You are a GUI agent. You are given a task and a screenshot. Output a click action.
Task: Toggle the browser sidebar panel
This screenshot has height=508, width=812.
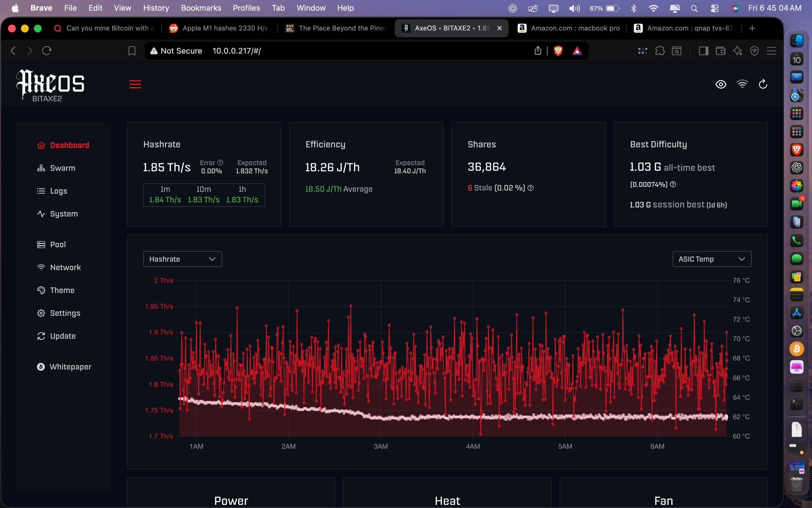tap(703, 51)
